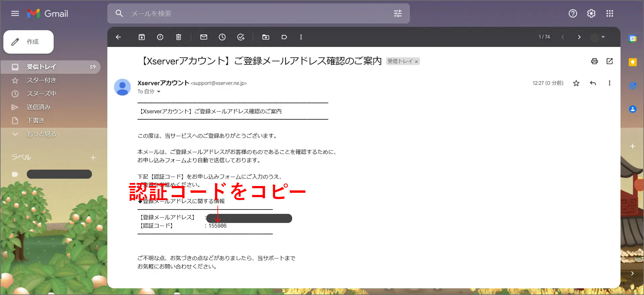Screen dimensions: 644x295
Task: Mark email as unread
Action: click(204, 37)
